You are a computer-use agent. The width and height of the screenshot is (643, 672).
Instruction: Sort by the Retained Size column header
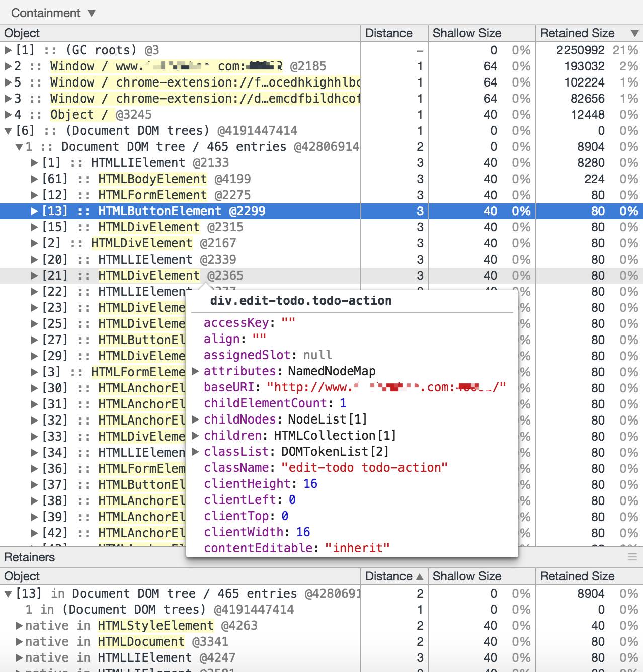tap(589, 33)
